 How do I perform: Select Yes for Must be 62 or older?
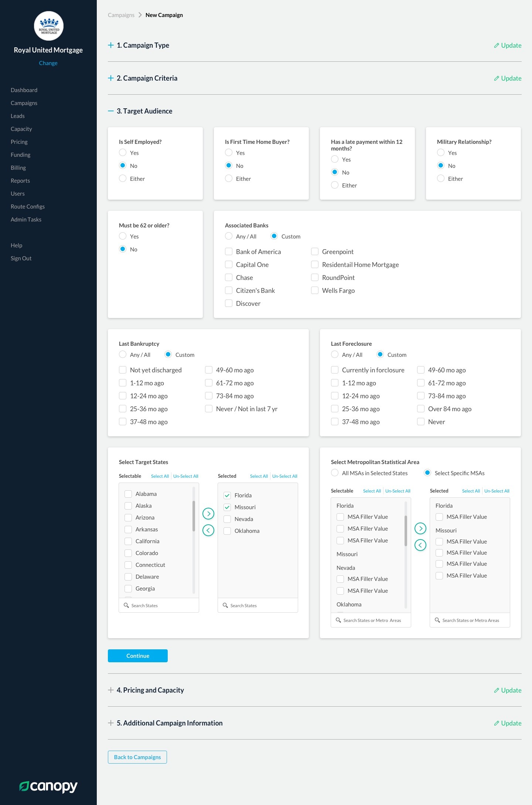click(x=123, y=236)
